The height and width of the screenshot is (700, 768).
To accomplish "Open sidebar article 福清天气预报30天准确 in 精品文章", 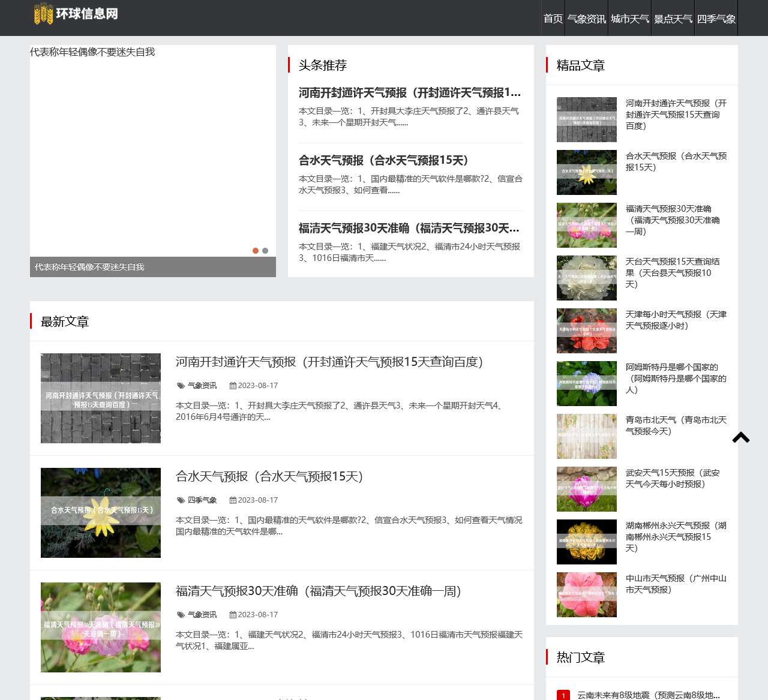I will [x=673, y=220].
